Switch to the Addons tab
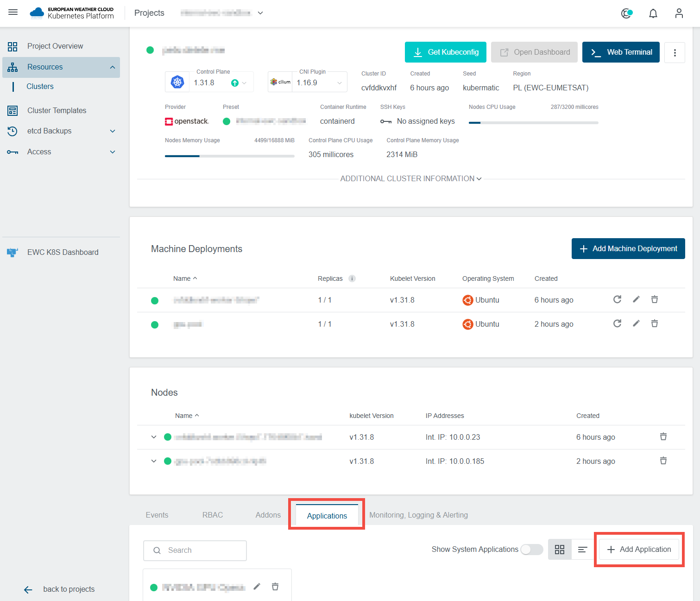The image size is (700, 601). (x=268, y=515)
